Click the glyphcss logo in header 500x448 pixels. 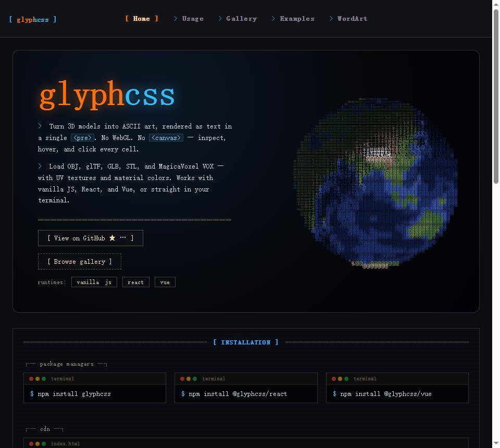pyautogui.click(x=33, y=19)
